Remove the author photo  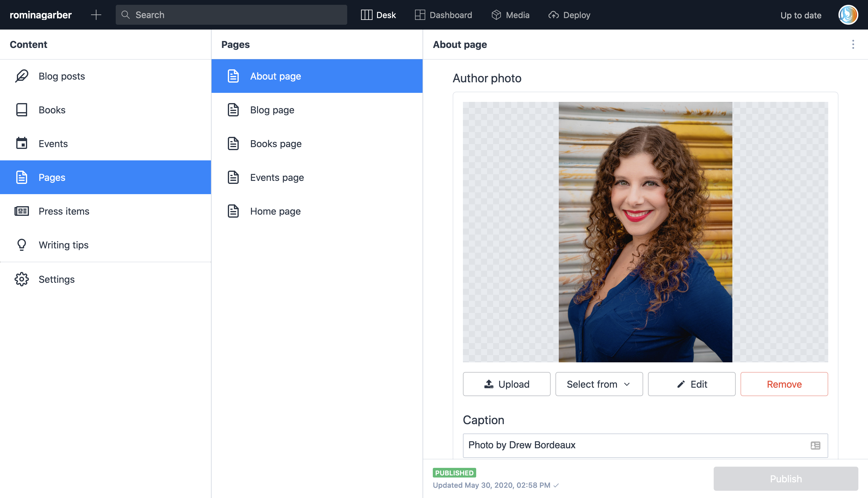pyautogui.click(x=784, y=384)
